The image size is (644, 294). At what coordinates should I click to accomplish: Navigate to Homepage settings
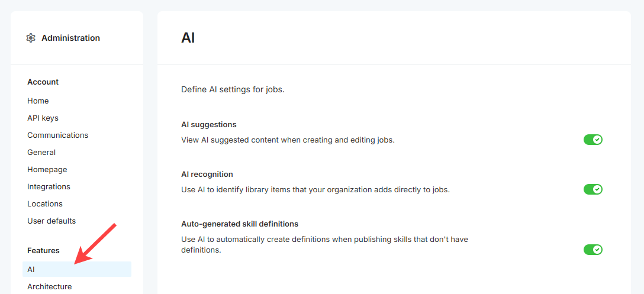click(x=47, y=170)
